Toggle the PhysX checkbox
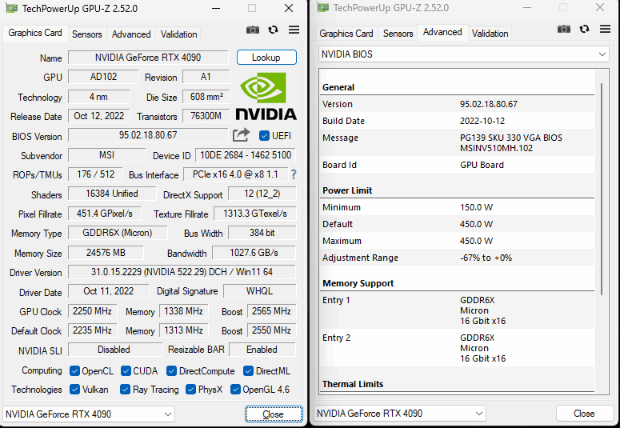The height and width of the screenshot is (428, 620). click(x=191, y=389)
